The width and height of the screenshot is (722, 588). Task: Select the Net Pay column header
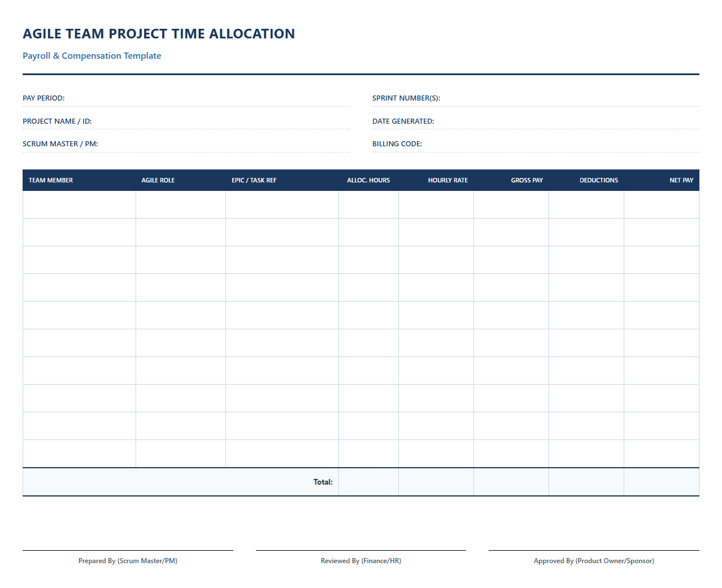click(x=662, y=180)
